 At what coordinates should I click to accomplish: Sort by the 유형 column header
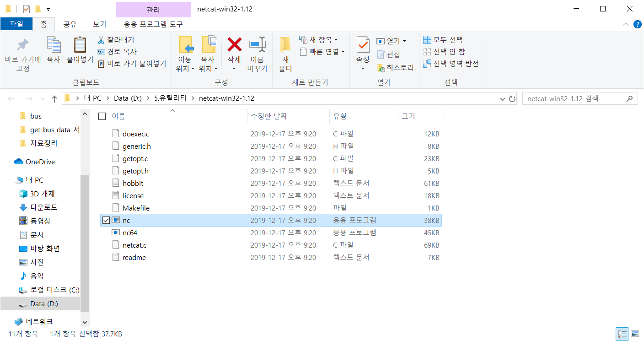(x=340, y=116)
